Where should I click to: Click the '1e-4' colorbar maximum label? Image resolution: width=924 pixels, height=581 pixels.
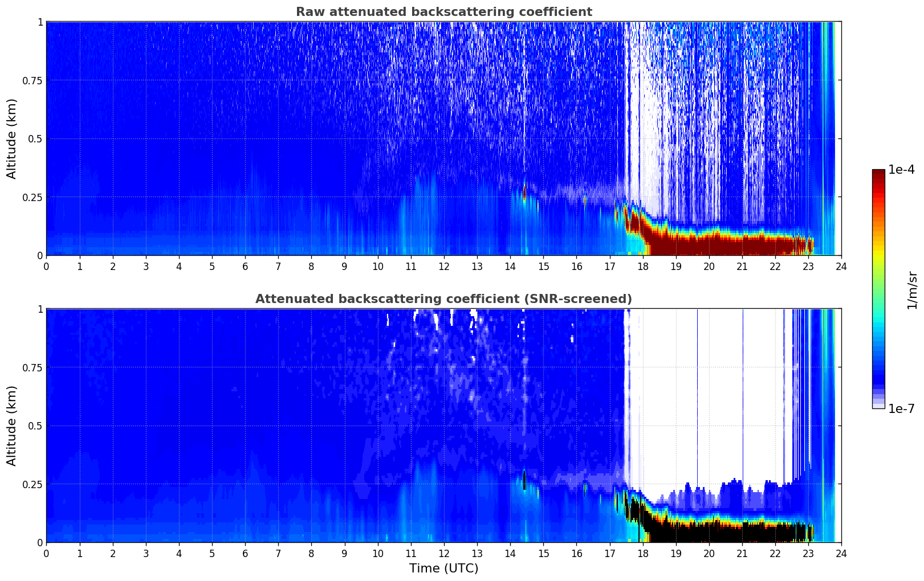(901, 170)
